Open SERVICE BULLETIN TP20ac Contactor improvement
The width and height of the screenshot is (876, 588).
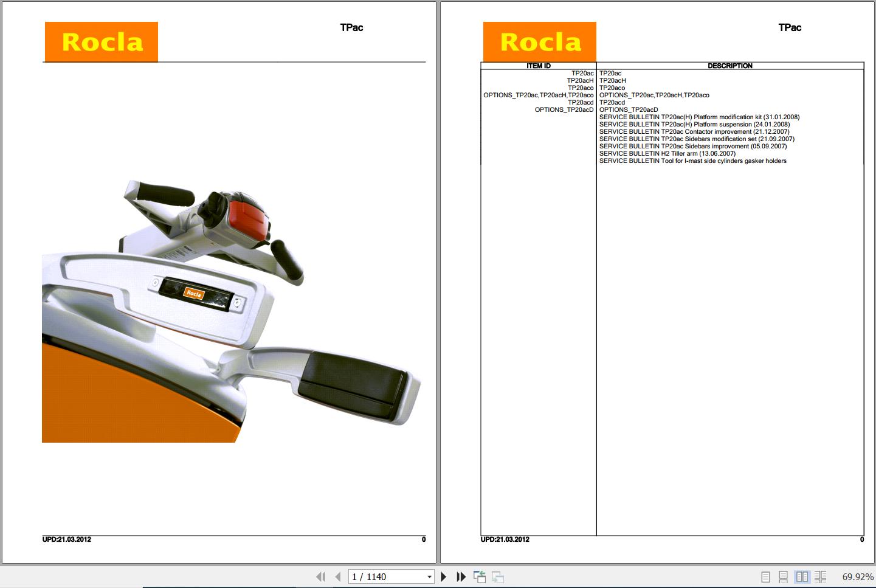694,131
